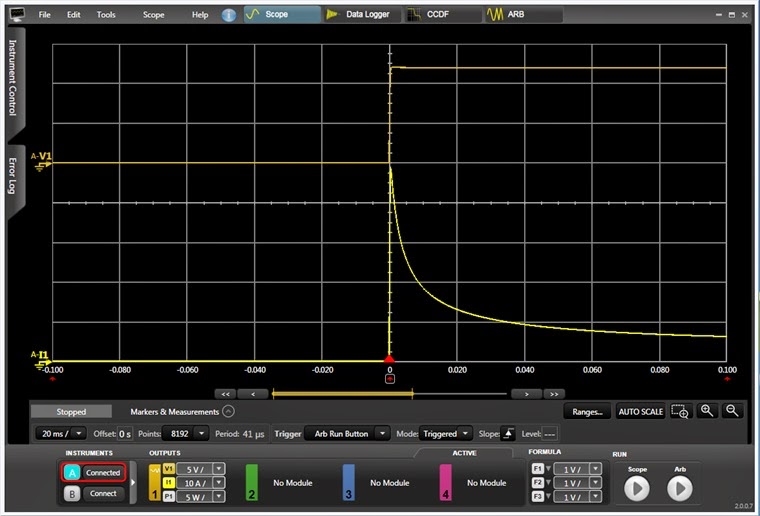Image resolution: width=760 pixels, height=516 pixels.
Task: Switch to the Data Logger tab
Action: (363, 15)
